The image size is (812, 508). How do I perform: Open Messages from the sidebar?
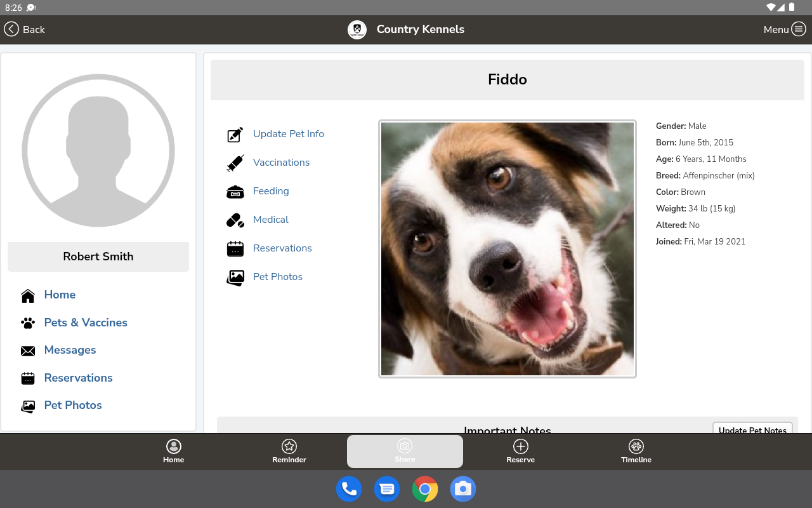click(x=70, y=350)
